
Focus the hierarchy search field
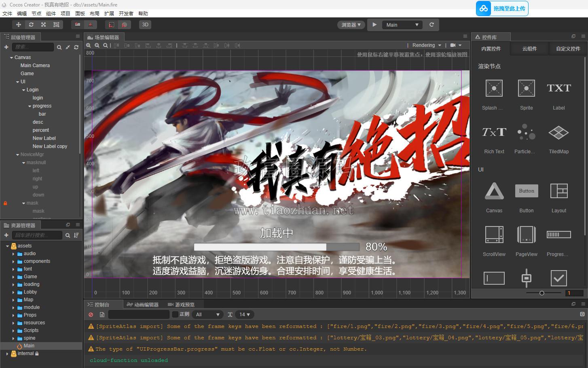click(x=33, y=47)
